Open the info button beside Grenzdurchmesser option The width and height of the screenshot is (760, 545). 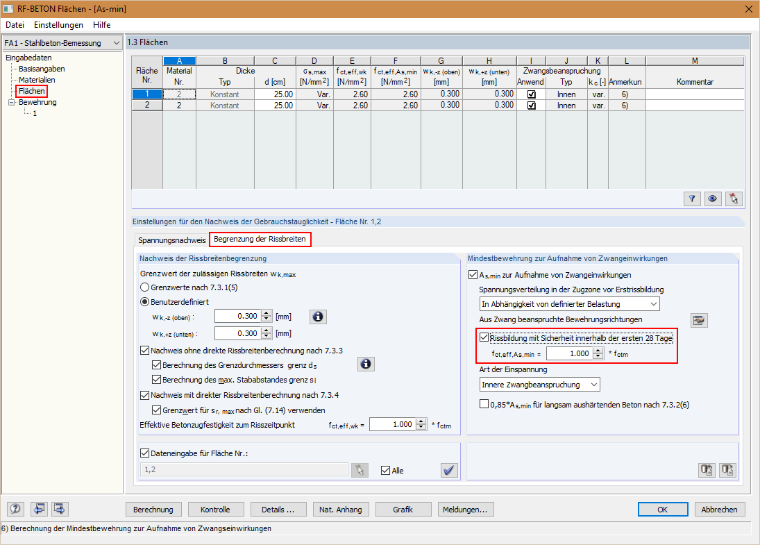tap(366, 364)
